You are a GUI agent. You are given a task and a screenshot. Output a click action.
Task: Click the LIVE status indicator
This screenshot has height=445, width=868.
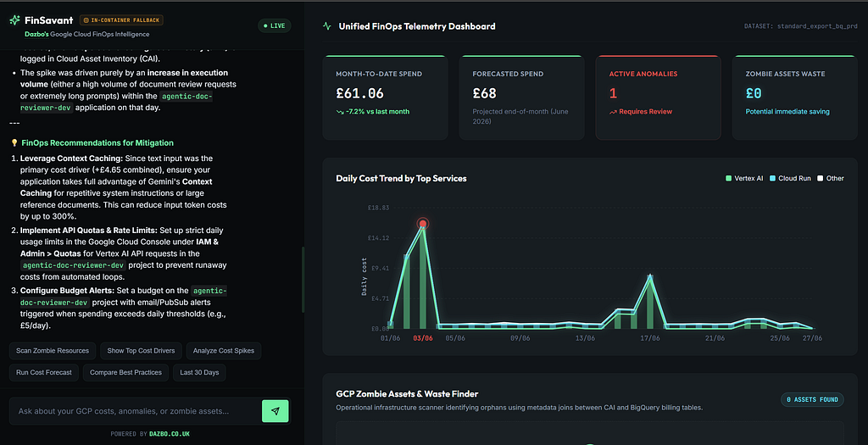[275, 26]
